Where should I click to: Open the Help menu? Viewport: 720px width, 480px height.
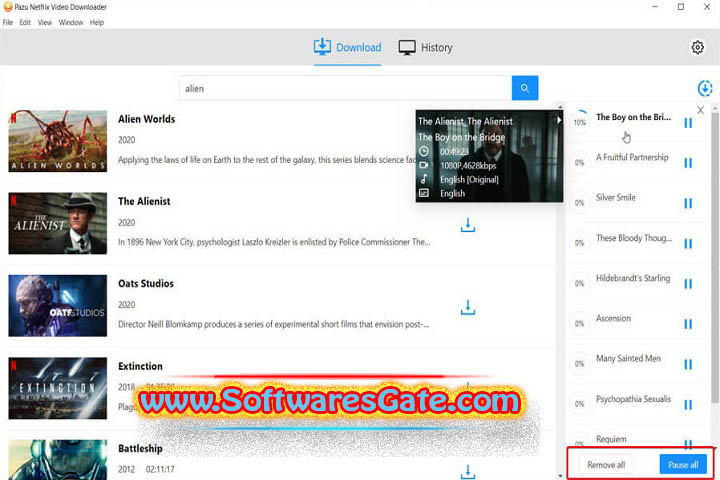[96, 23]
